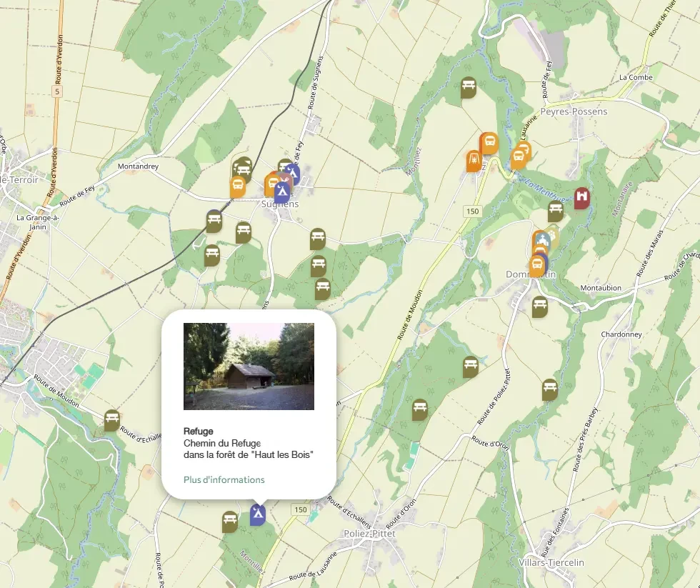Click the red castle marker near La Menthue

[582, 196]
